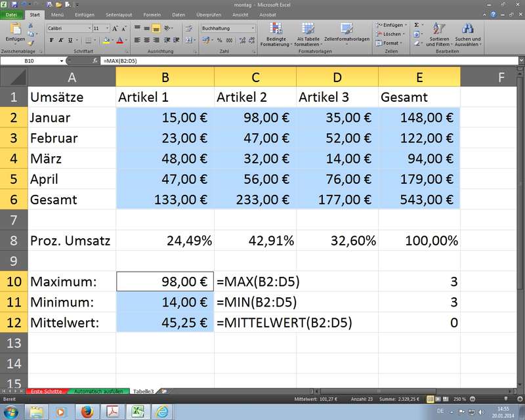Toggle underline formatting
Viewport: 525px width, 420px height.
point(69,40)
